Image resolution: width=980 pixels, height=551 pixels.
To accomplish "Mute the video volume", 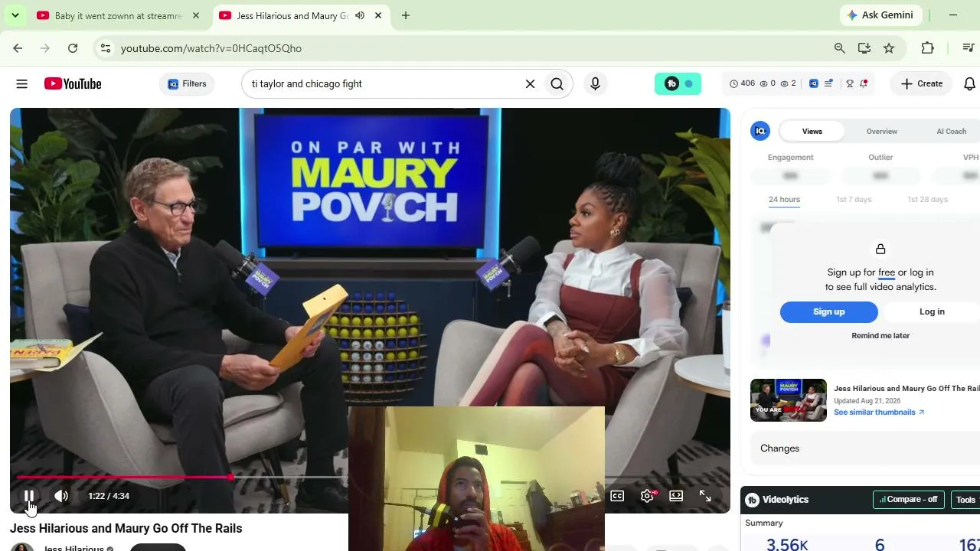I will tap(61, 496).
